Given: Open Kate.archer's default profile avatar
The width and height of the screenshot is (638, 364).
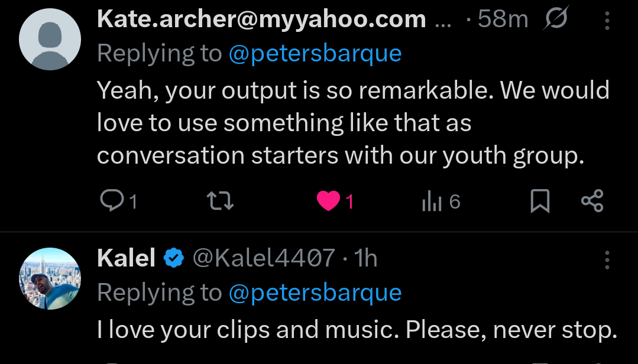Looking at the screenshot, I should [x=50, y=39].
